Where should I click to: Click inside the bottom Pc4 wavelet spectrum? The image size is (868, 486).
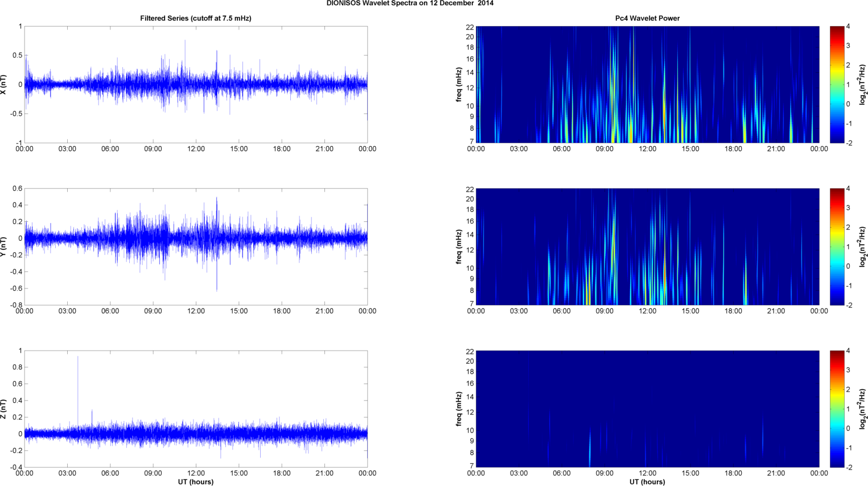click(x=647, y=409)
